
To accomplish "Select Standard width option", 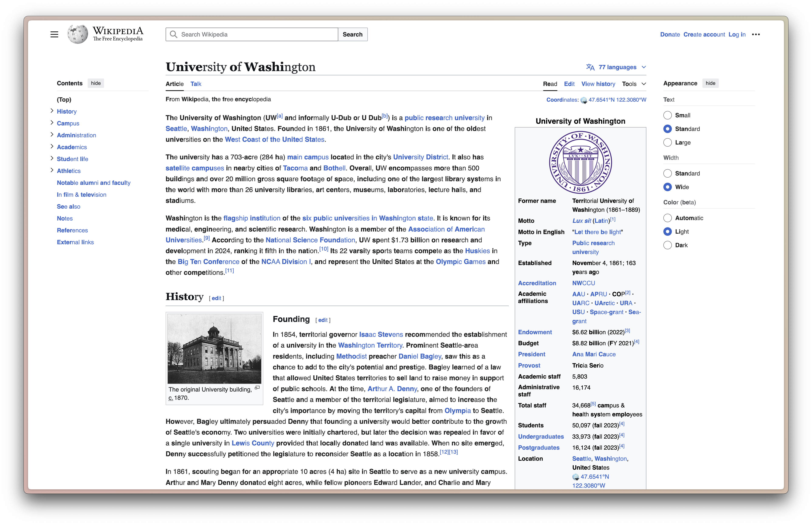I will [667, 174].
